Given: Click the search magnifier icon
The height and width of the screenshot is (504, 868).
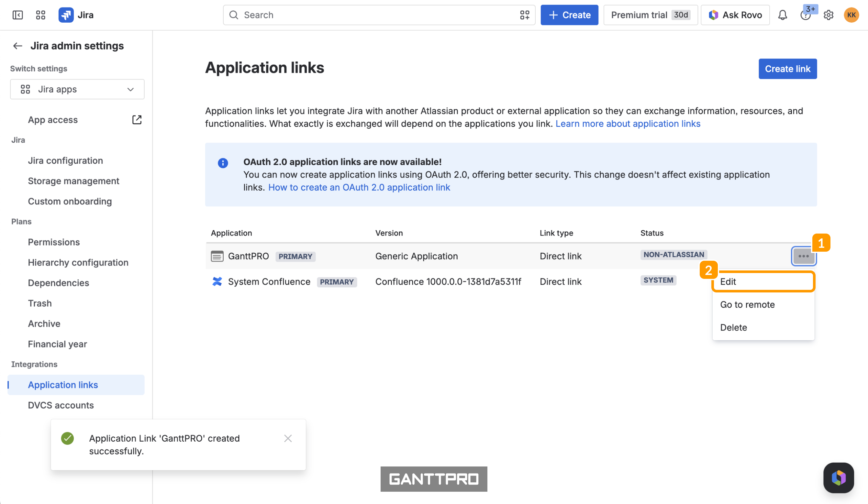Looking at the screenshot, I should [234, 15].
